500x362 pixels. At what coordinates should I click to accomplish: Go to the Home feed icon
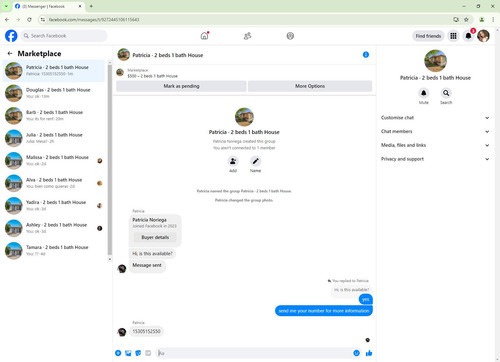tap(204, 36)
